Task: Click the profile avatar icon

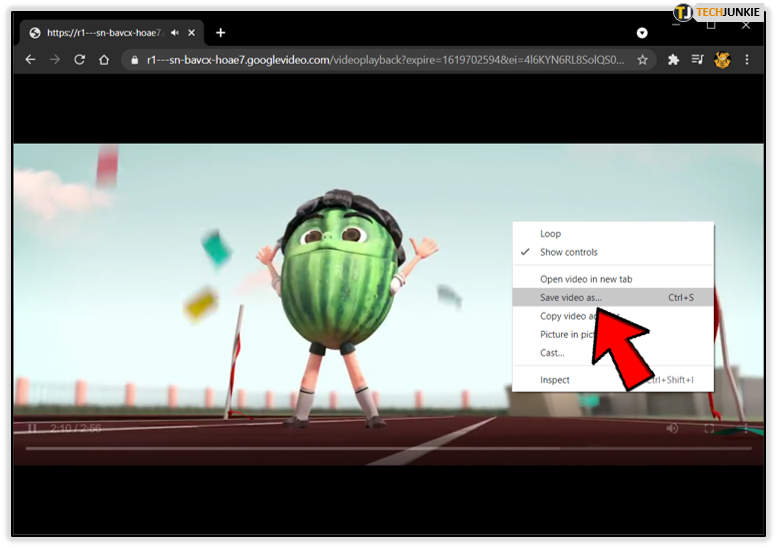Action: 722,60
